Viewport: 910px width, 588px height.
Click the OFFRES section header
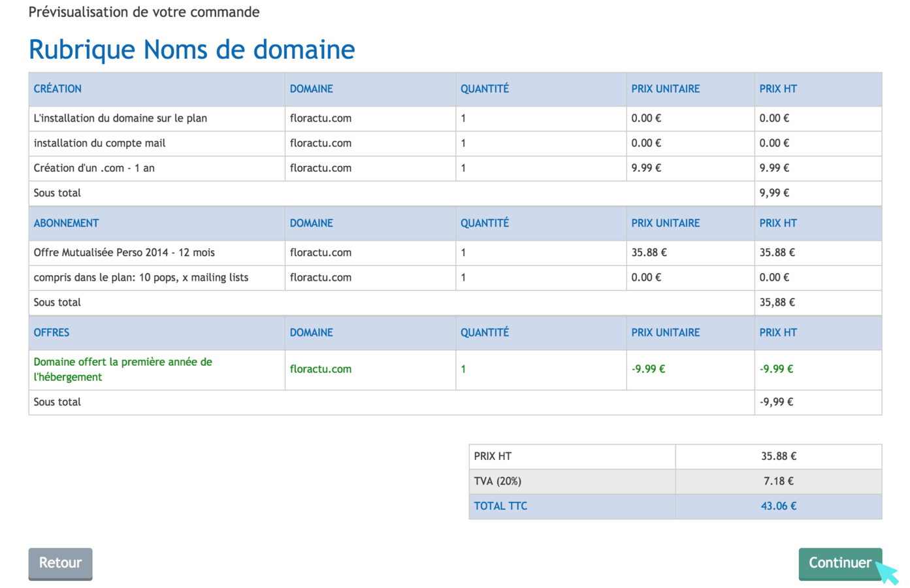click(x=52, y=333)
